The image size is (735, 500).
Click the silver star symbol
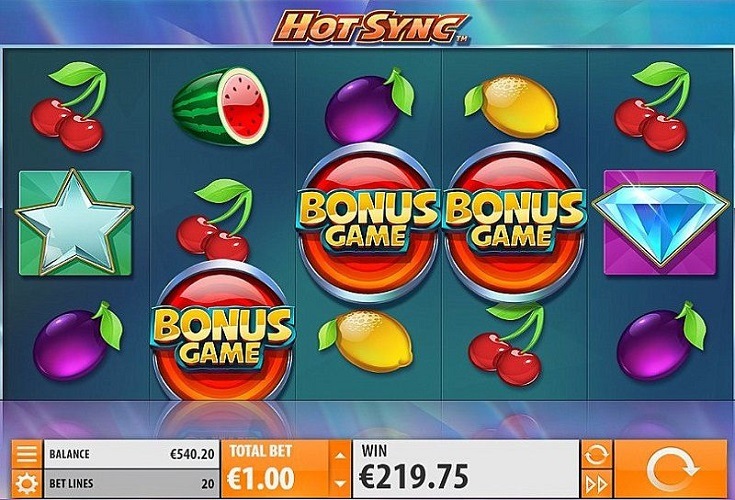click(75, 223)
